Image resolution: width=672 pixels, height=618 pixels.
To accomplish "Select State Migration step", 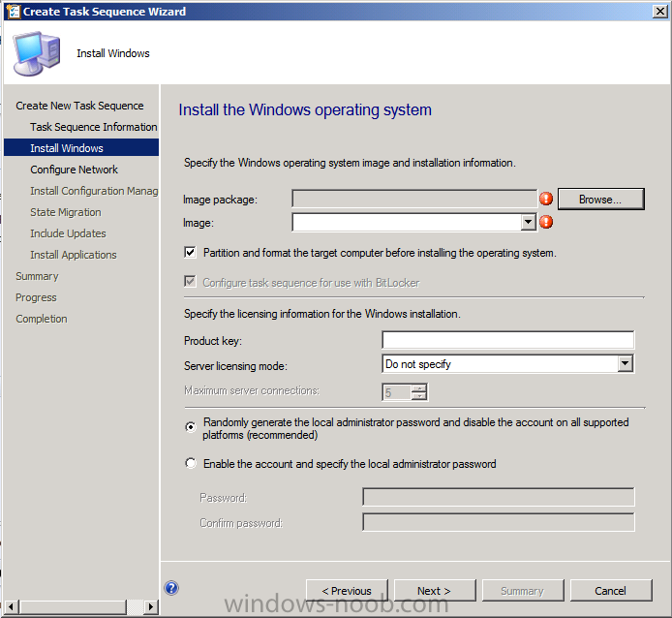I will click(66, 212).
